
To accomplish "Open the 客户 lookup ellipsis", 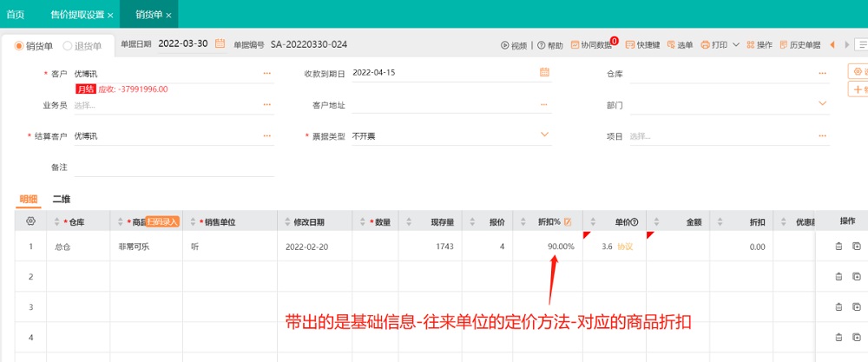I will tap(267, 73).
